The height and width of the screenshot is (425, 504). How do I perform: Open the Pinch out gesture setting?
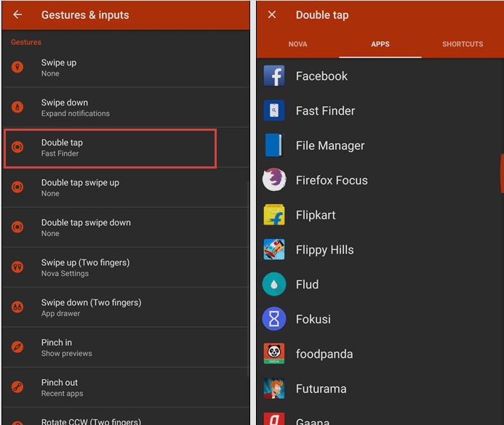[126, 387]
